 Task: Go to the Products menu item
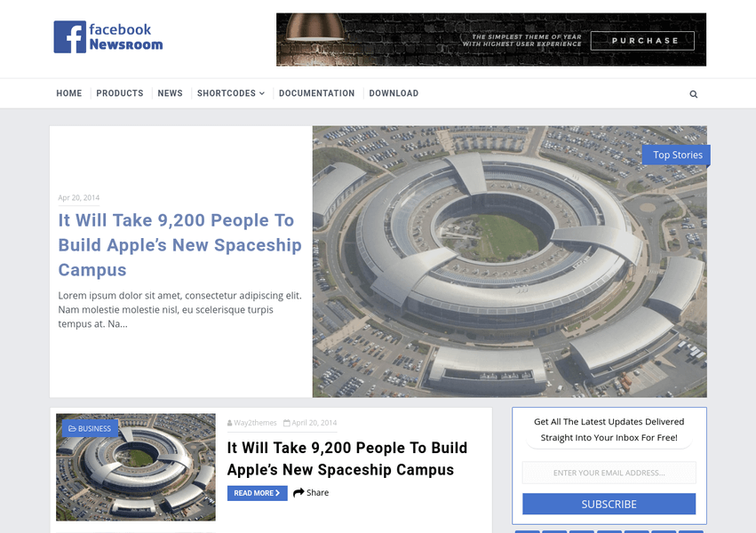tap(120, 93)
